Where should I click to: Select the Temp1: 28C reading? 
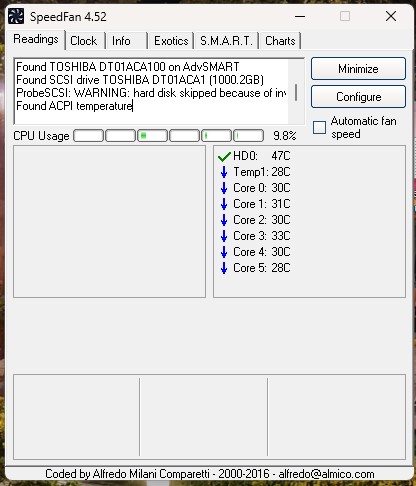click(x=262, y=172)
